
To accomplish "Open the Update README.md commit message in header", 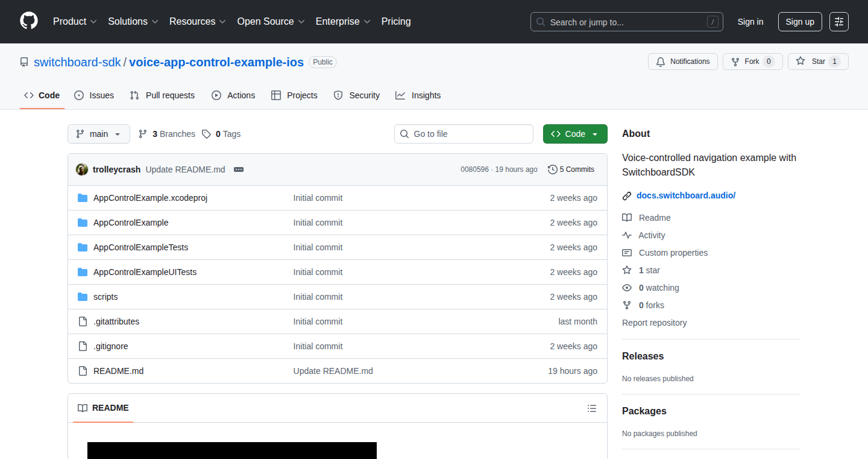I will point(186,169).
